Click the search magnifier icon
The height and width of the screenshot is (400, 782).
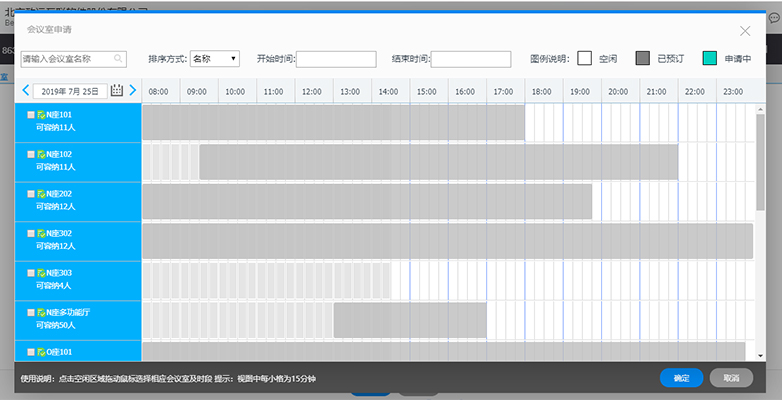point(118,59)
